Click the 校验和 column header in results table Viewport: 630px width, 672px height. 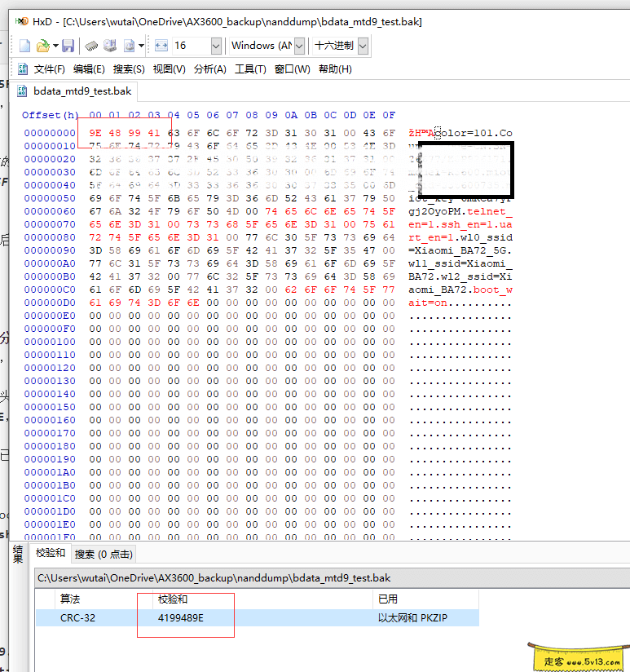[173, 599]
